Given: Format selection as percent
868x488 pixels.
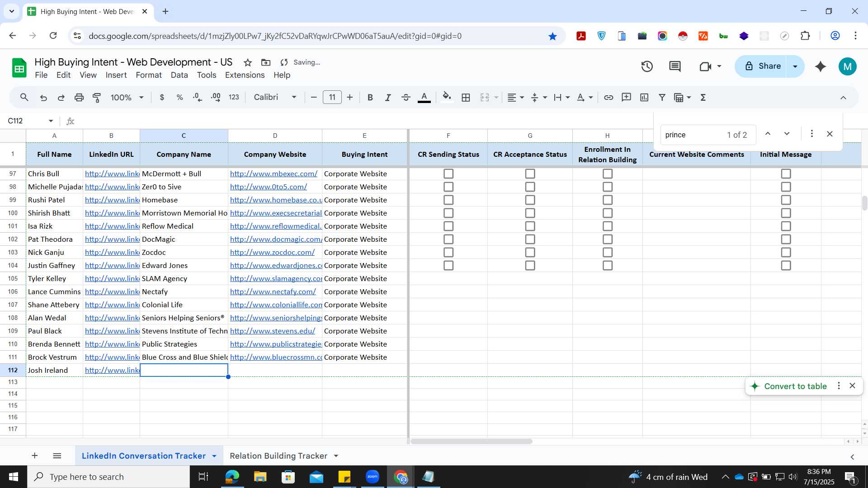Looking at the screenshot, I should coord(179,98).
